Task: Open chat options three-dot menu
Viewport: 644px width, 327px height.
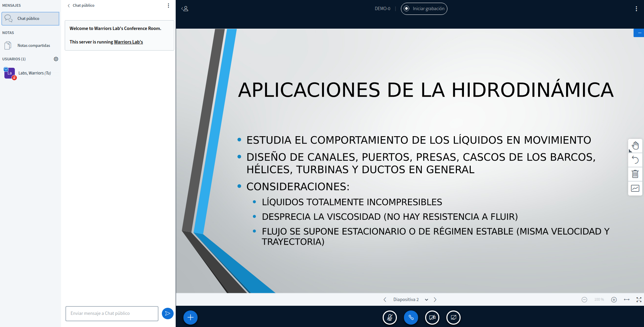Action: [x=169, y=6]
